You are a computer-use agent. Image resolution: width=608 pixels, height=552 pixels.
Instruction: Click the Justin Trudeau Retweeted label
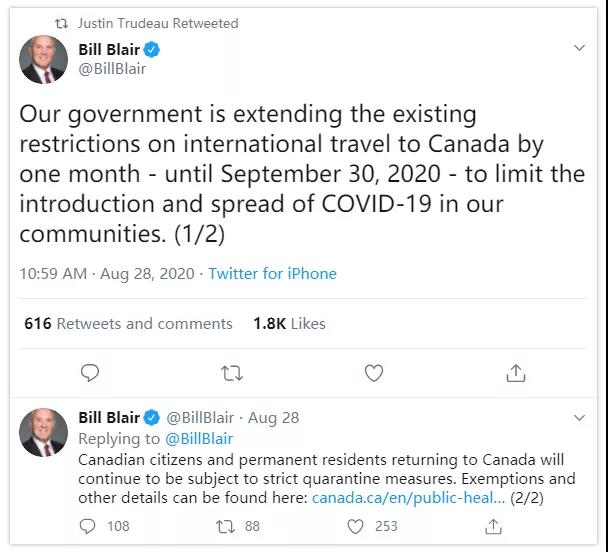158,23
